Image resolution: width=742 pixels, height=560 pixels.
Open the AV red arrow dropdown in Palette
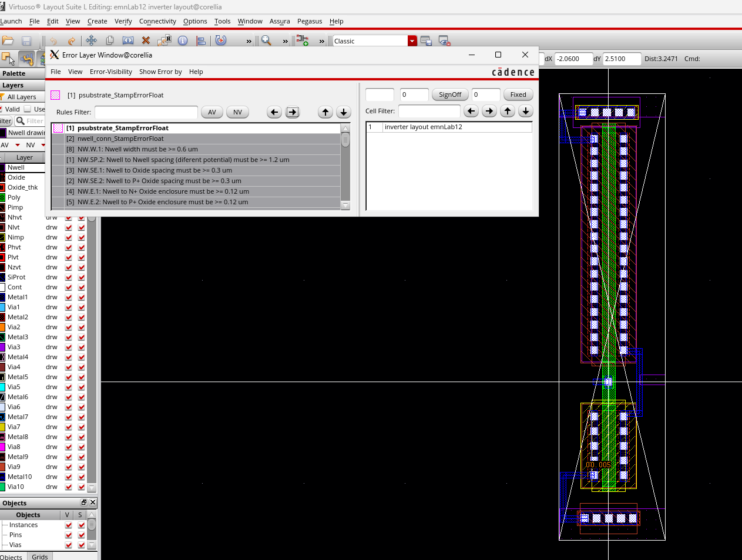click(18, 145)
